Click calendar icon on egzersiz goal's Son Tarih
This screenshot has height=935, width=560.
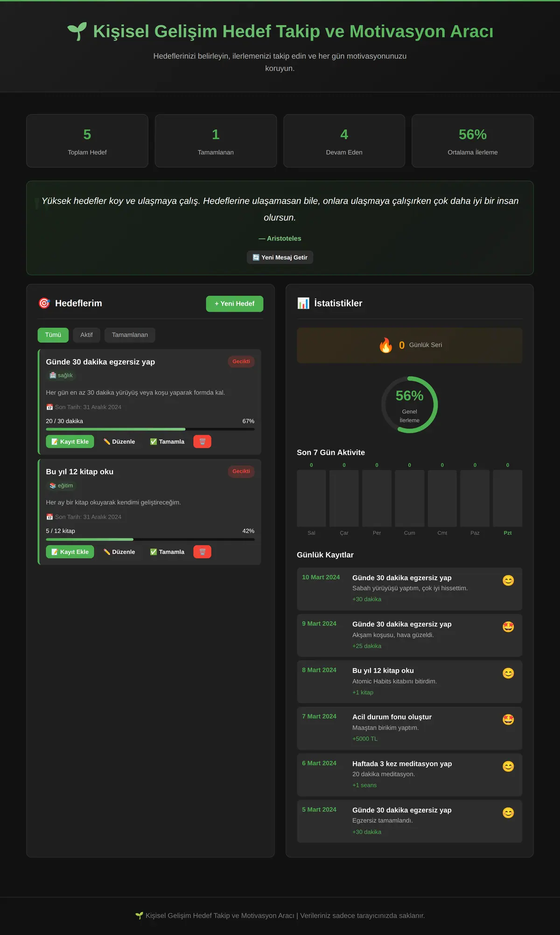coord(49,407)
